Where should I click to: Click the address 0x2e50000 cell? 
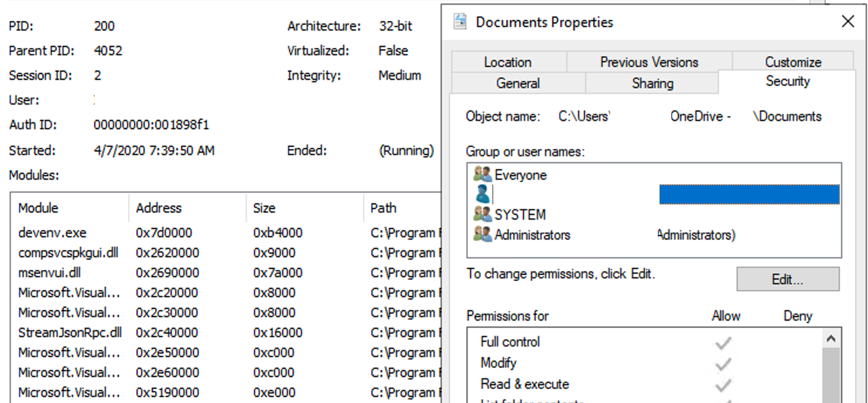coord(167,352)
